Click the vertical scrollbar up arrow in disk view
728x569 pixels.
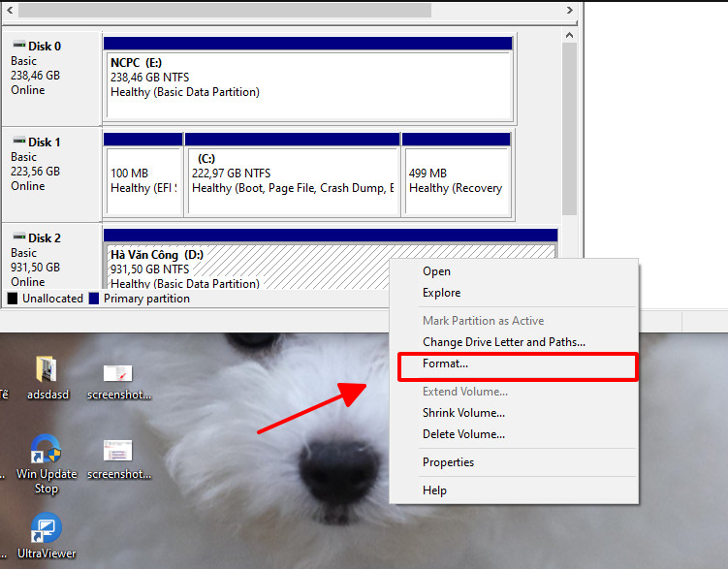[569, 36]
